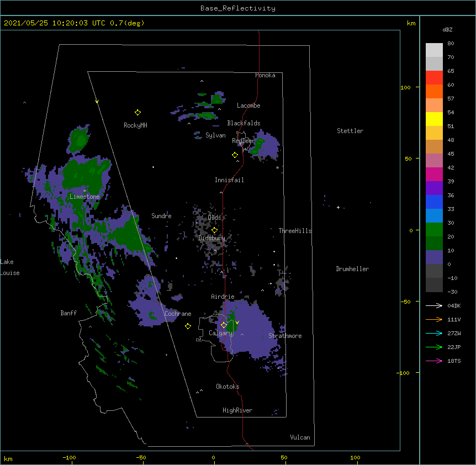Image resolution: width=476 pixels, height=465 pixels.
Task: Click the asterisk marker above Limestone label
Action: (84, 191)
